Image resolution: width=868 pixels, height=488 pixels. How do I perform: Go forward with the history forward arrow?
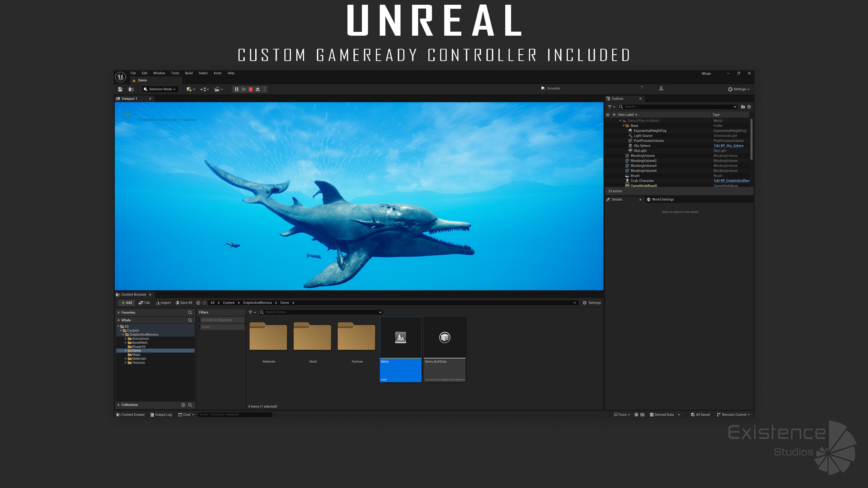(x=204, y=303)
